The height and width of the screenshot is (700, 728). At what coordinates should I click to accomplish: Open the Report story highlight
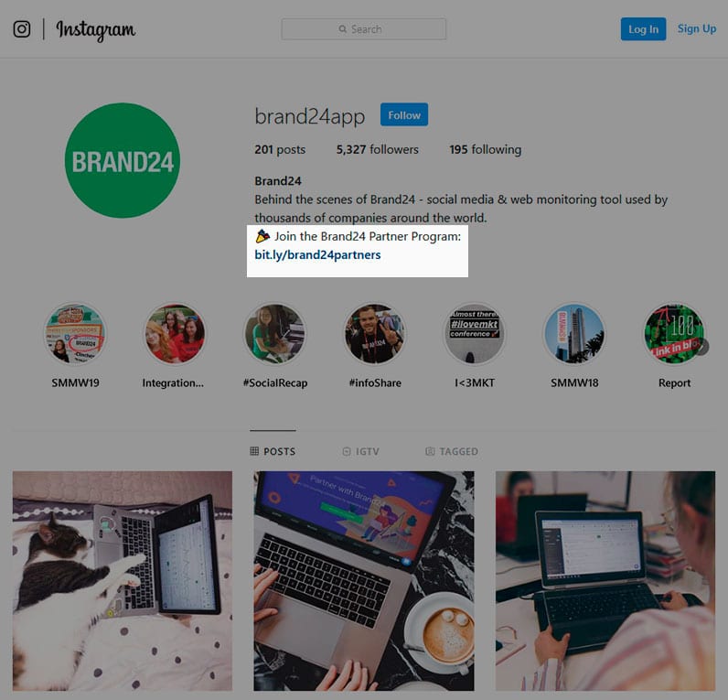point(674,333)
